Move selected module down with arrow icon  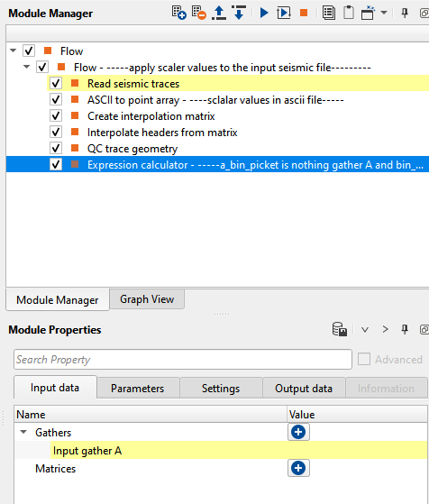pos(239,13)
